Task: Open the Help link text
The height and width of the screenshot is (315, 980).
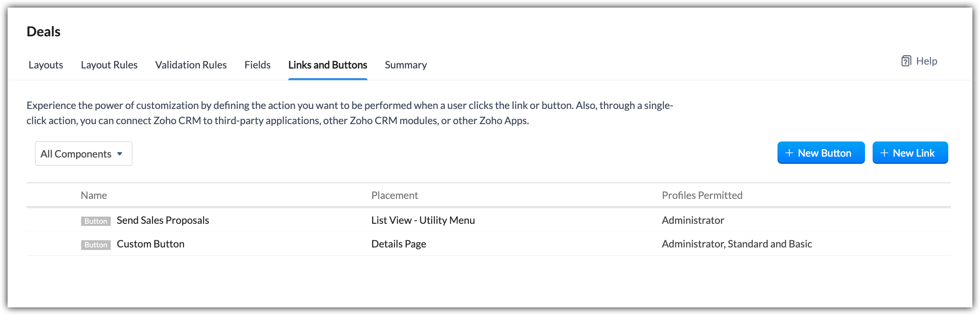Action: (926, 61)
